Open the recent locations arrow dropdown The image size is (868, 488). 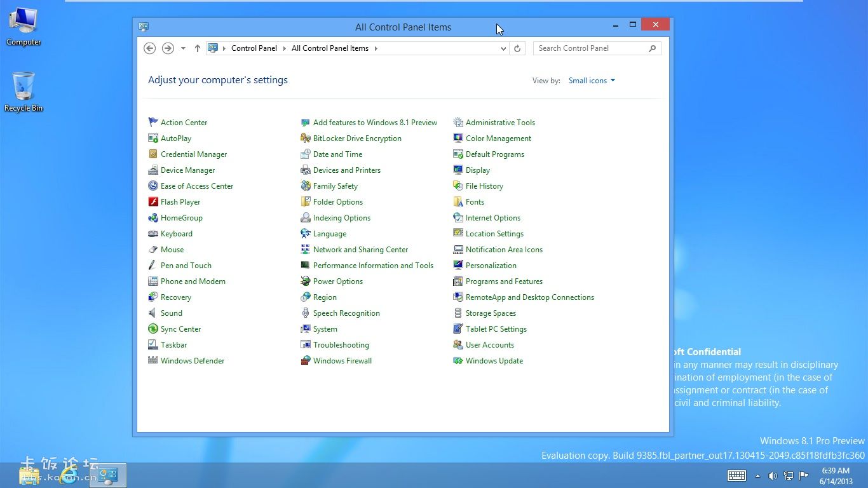(x=183, y=48)
